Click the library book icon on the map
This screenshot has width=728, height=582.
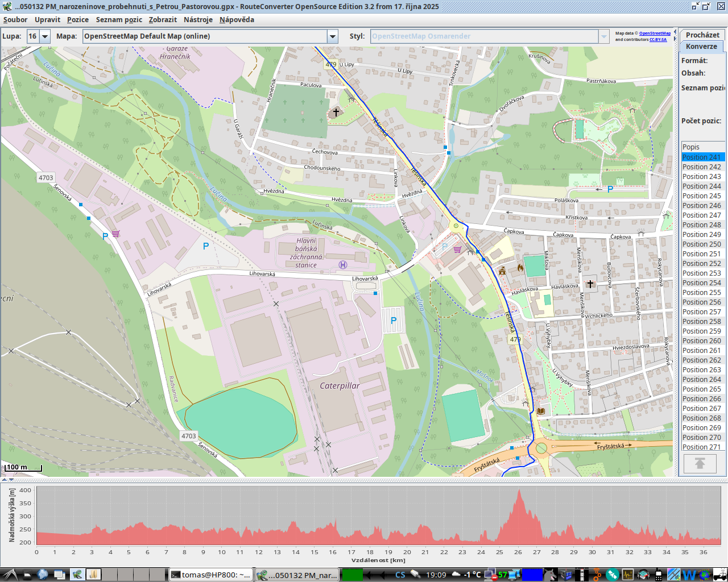pos(540,410)
